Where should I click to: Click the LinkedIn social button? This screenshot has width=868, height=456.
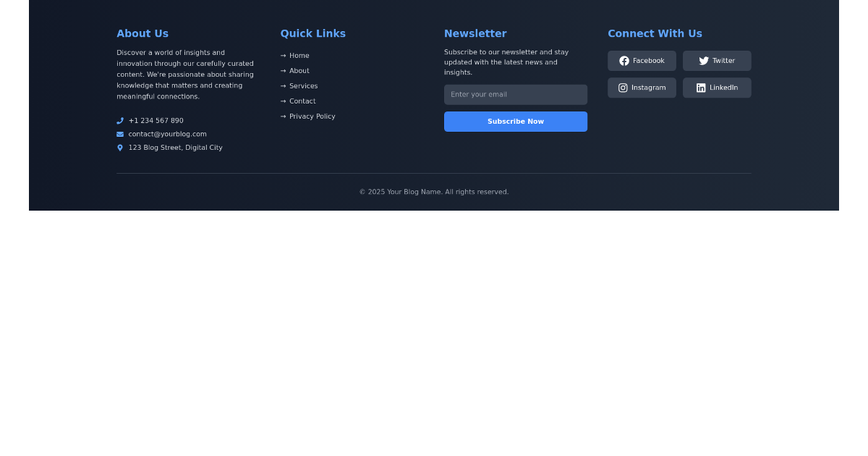point(717,88)
